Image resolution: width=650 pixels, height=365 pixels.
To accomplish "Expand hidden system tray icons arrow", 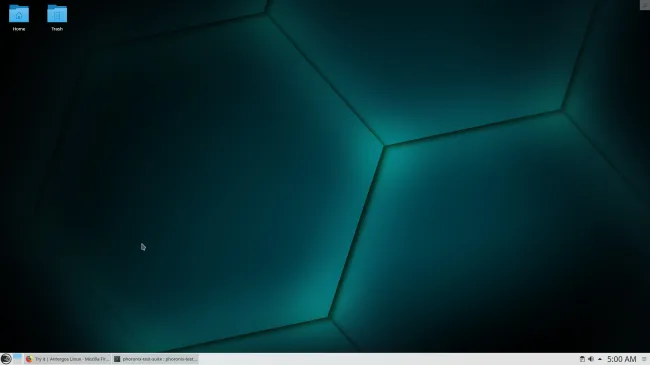I will [600, 359].
